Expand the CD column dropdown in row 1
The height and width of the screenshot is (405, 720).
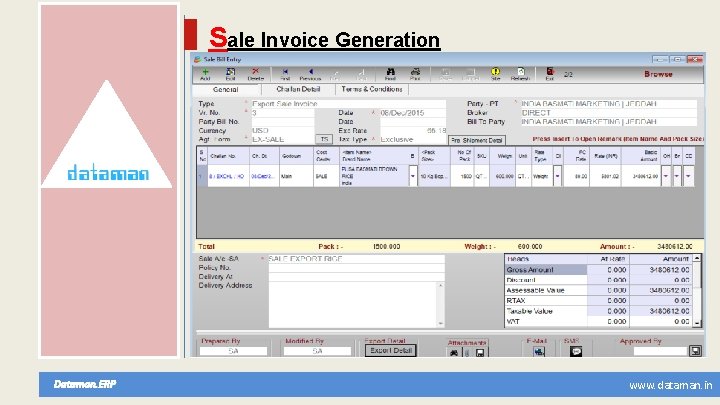pos(688,176)
